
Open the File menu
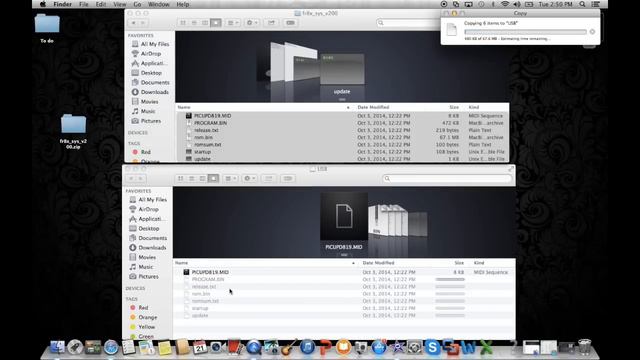point(84,4)
